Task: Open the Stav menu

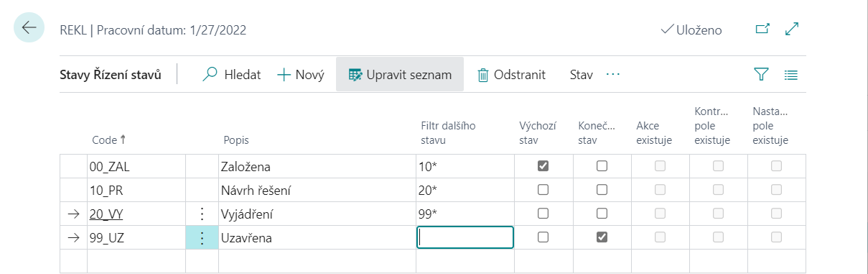Action: 581,74
